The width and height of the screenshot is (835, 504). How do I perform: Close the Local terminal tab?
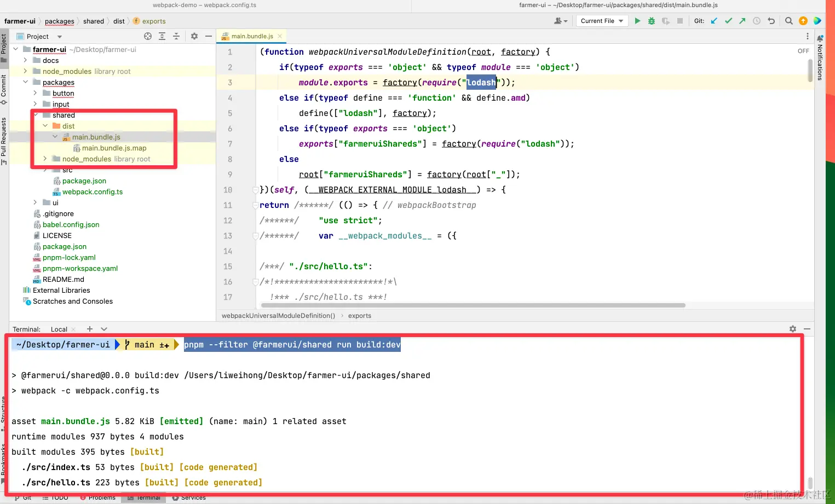coord(74,329)
